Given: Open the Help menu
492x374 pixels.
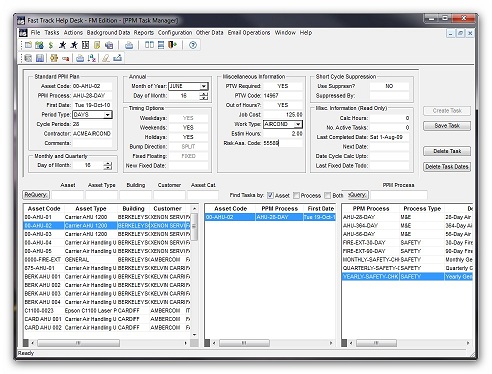Looking at the screenshot, I should pyautogui.click(x=306, y=33).
